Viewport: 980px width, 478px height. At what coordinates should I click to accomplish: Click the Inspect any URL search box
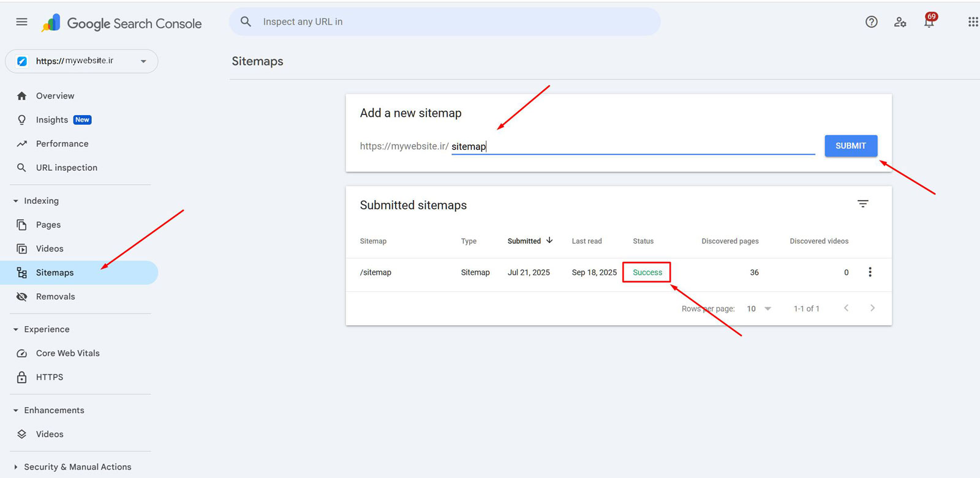click(445, 22)
